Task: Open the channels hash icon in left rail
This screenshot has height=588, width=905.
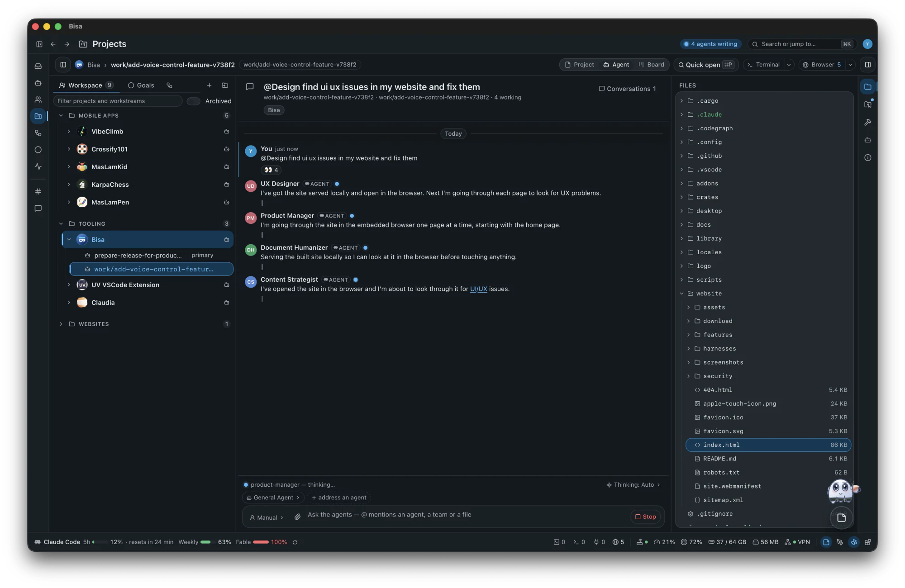Action: [38, 191]
